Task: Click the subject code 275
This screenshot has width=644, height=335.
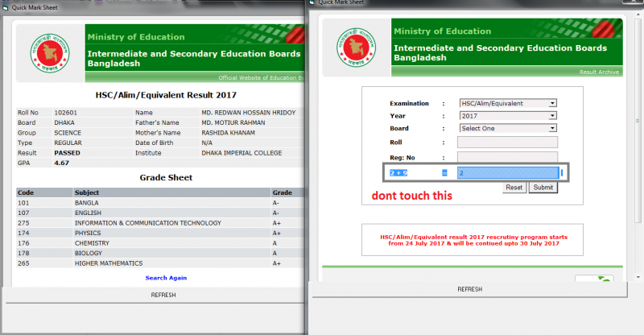Action: point(23,223)
